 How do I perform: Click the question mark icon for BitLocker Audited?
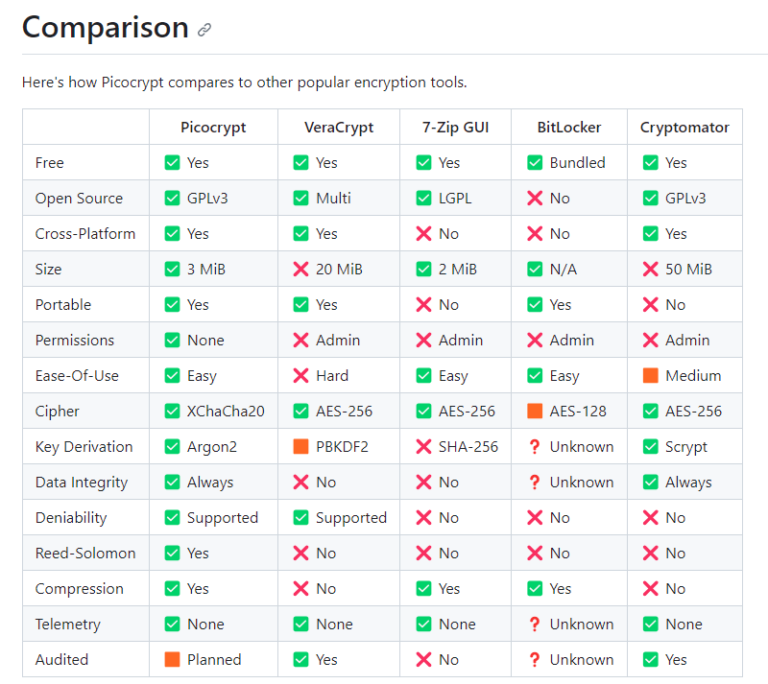tap(534, 660)
